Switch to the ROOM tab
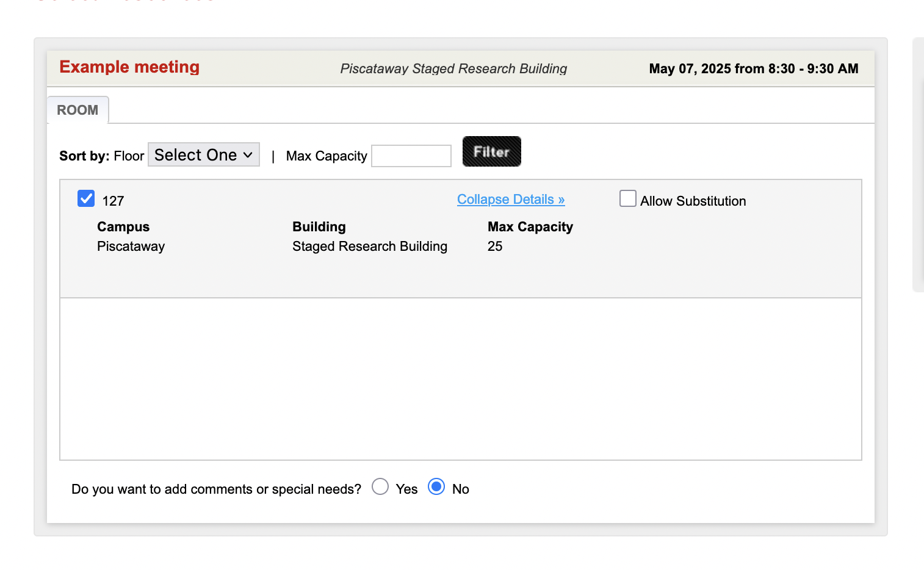924x570 pixels. 78,110
